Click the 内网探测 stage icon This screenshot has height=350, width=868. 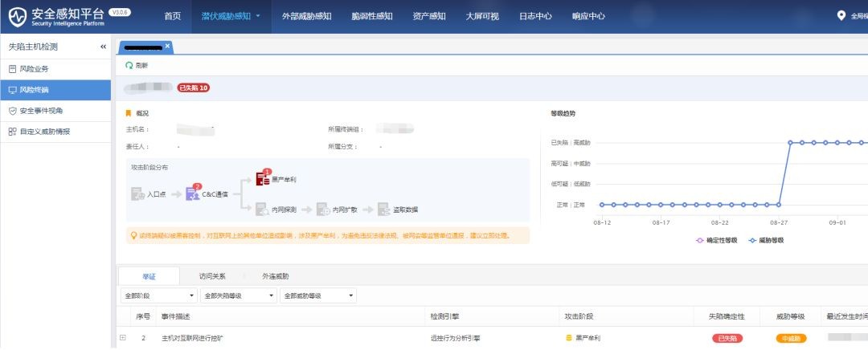click(x=262, y=210)
